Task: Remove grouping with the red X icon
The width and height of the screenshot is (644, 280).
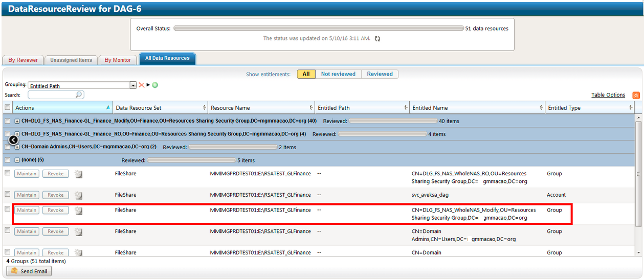Action: coord(142,85)
